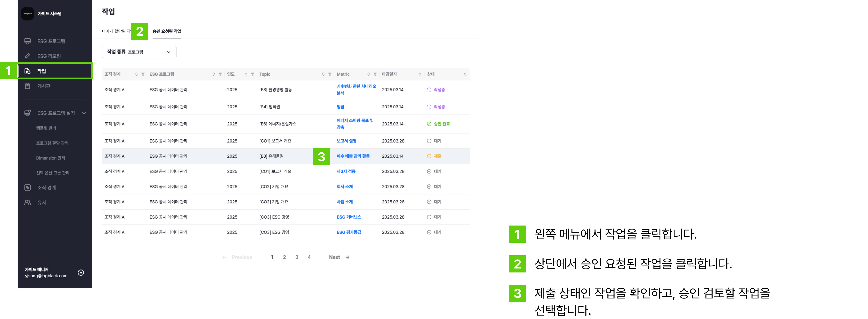Open filter for ESG 프로그램 column
The height and width of the screenshot is (319, 868).
coord(220,74)
